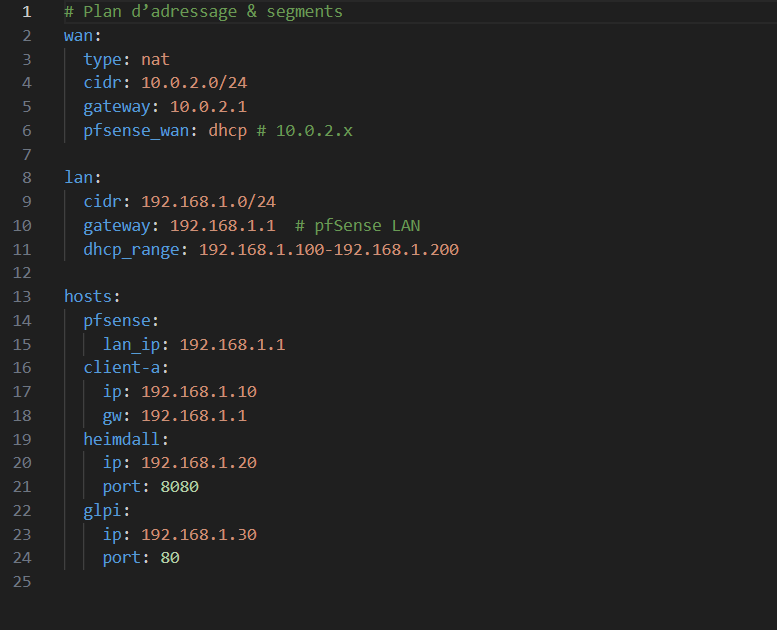Viewport: 777px width, 630px height.
Task: Select the 'nat' type value
Action: (155, 59)
